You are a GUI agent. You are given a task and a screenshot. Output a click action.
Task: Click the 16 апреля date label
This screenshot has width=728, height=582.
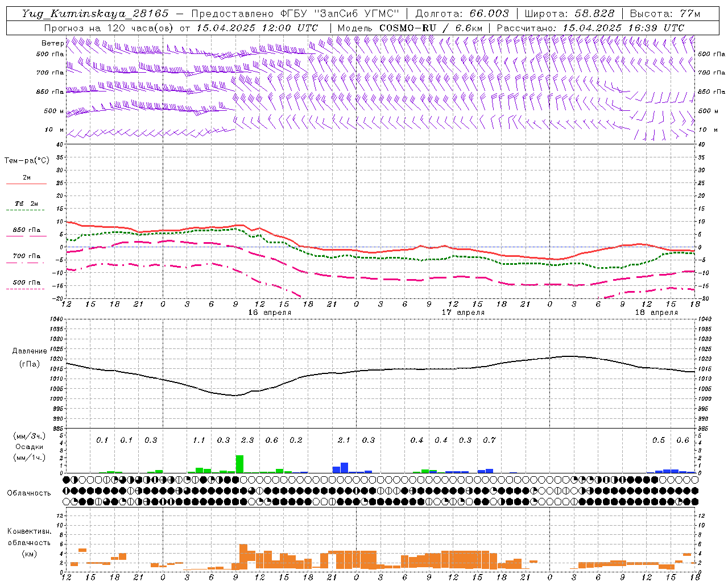[270, 313]
